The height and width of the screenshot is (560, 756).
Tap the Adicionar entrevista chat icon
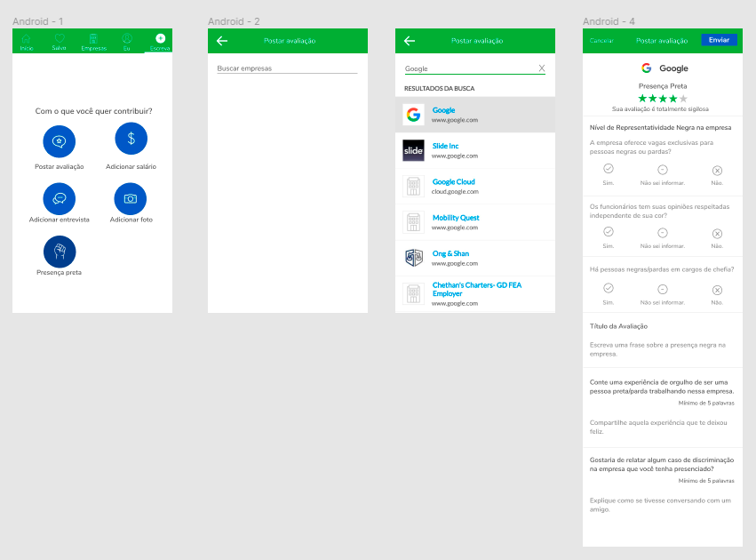click(60, 198)
